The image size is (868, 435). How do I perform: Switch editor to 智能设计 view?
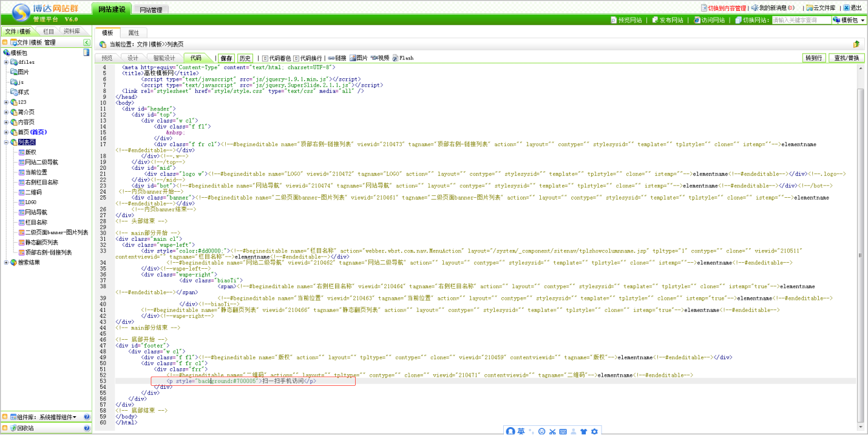pos(164,58)
